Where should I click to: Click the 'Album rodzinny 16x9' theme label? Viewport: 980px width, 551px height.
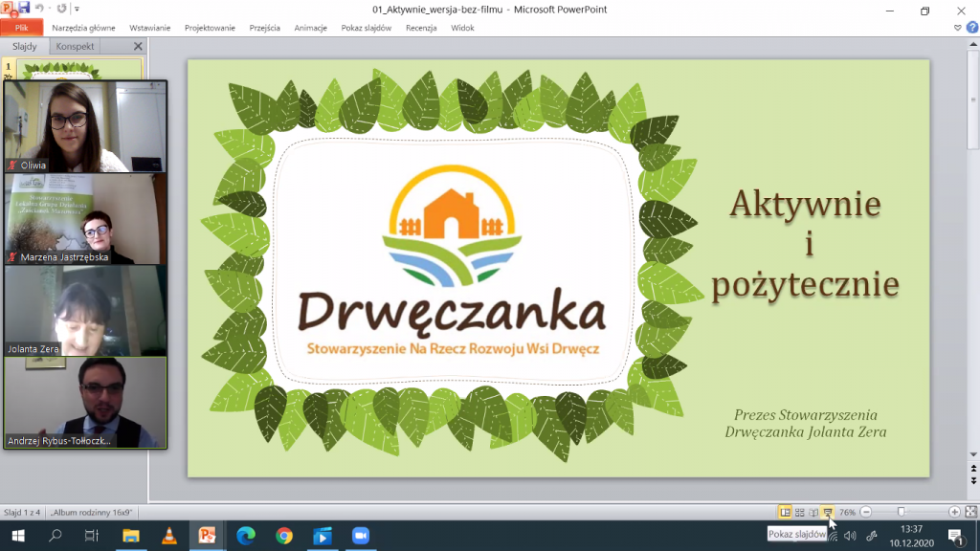[x=92, y=513]
